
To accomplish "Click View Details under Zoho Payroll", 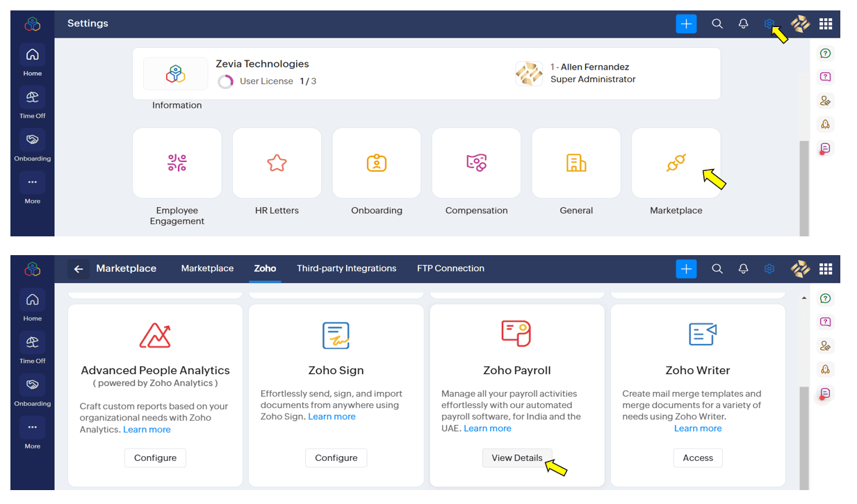I will [x=517, y=458].
